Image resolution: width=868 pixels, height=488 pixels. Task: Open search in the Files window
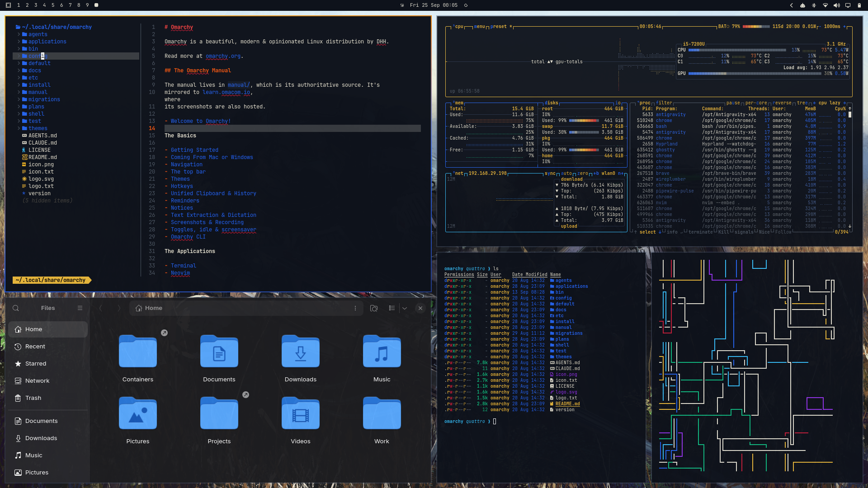[16, 308]
